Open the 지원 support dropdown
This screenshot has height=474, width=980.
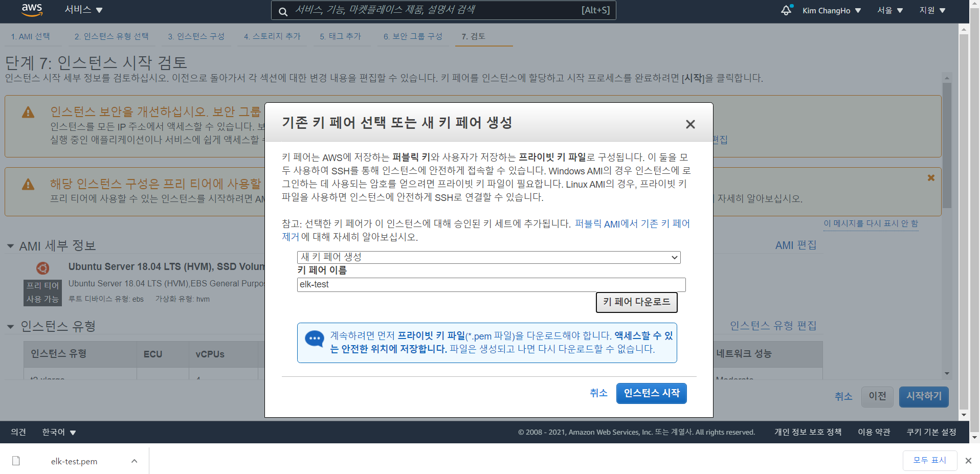click(x=932, y=10)
